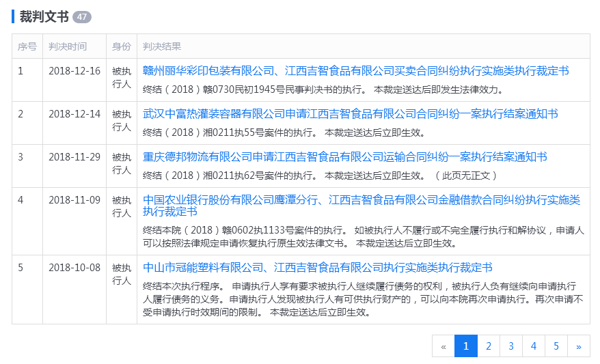Open the 重庆德邦物流有限公司 transport contract dispute link

(344, 157)
